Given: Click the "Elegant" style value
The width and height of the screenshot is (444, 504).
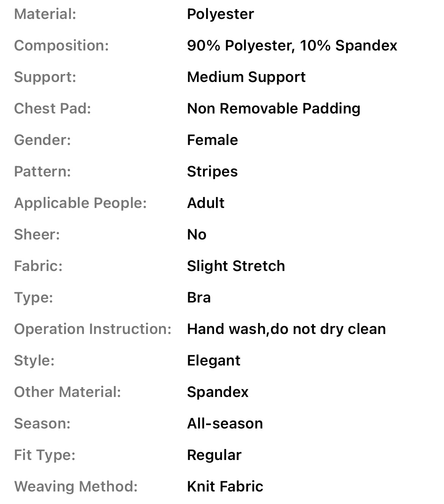Looking at the screenshot, I should point(214,361).
